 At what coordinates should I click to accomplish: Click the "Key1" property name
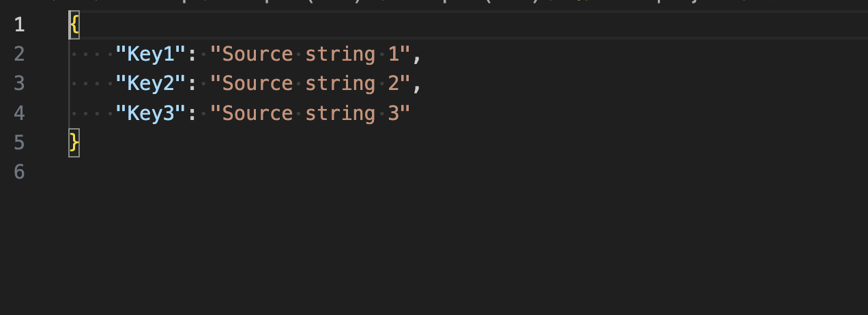point(150,54)
